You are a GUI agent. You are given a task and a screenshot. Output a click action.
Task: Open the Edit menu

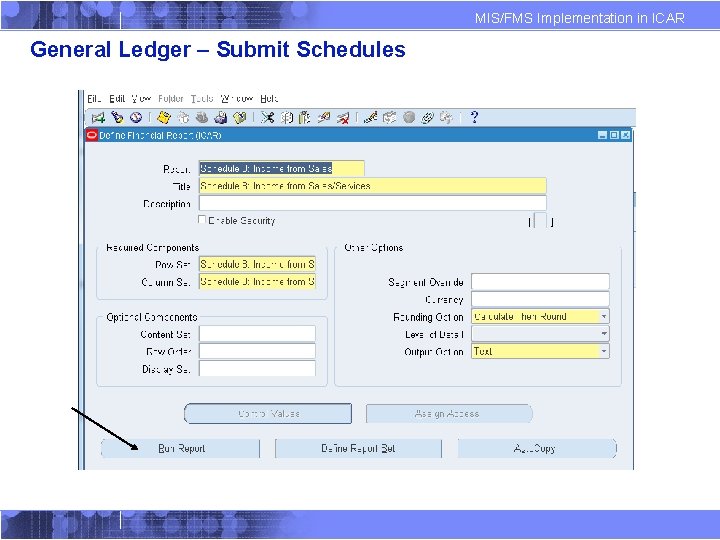(x=117, y=99)
